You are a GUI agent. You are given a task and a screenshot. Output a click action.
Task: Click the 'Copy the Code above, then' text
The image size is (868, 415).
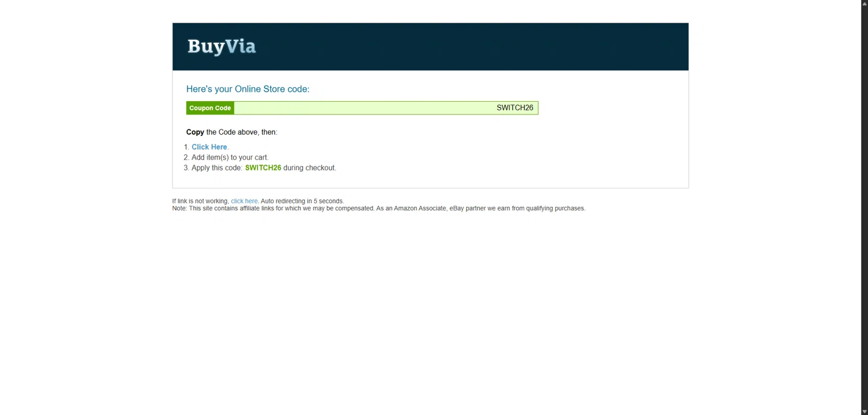(x=231, y=132)
